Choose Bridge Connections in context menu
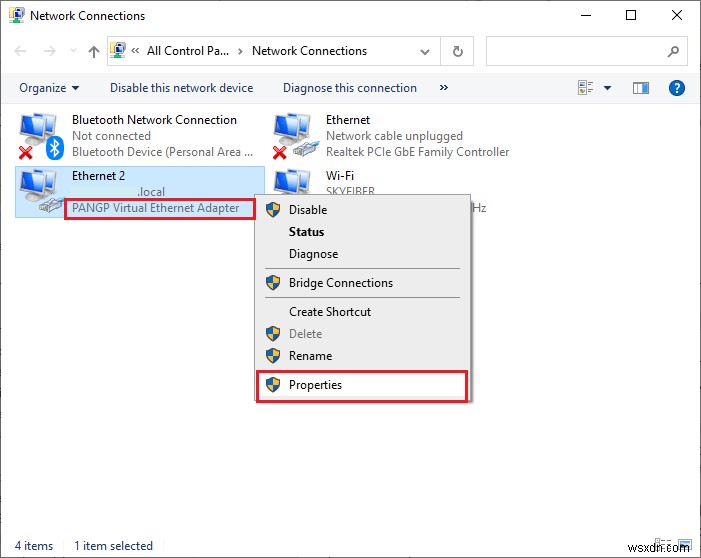This screenshot has height=558, width=701. 362,283
